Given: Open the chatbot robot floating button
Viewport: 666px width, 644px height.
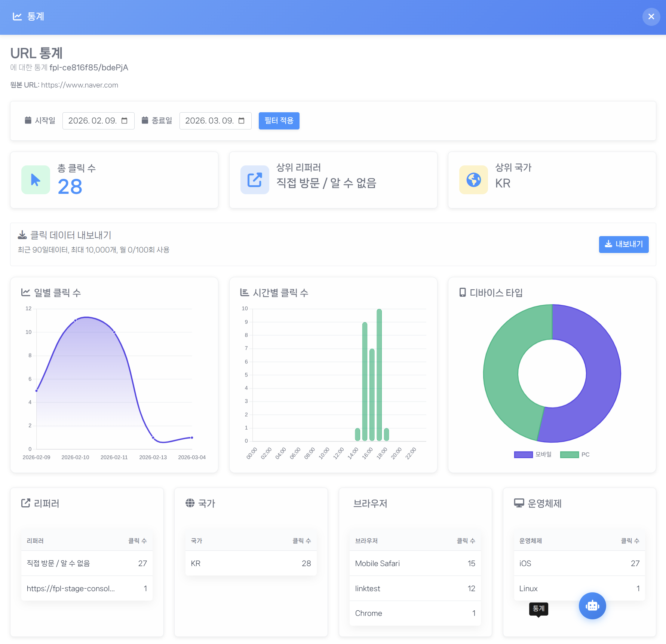Looking at the screenshot, I should tap(592, 606).
